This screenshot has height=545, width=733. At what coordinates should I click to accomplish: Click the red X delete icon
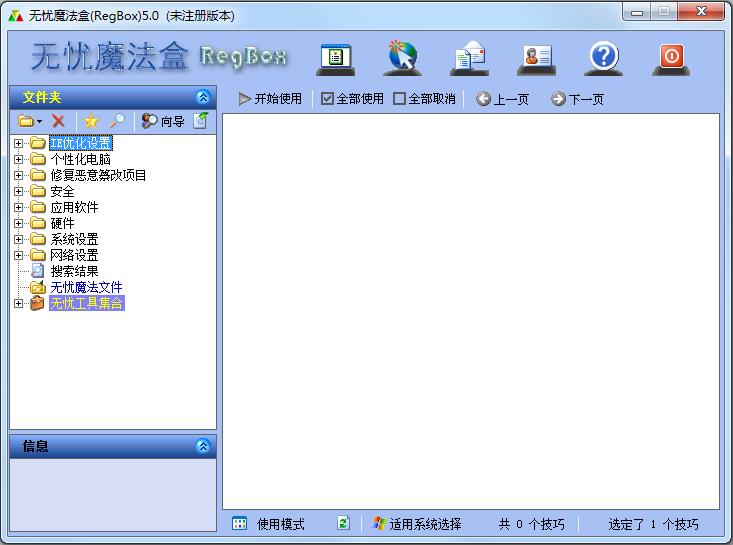[58, 121]
